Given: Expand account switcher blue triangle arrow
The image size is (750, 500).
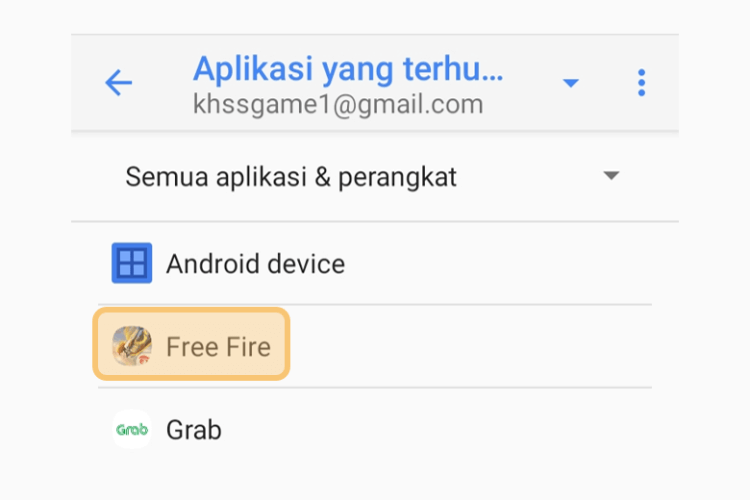Looking at the screenshot, I should coord(571,83).
